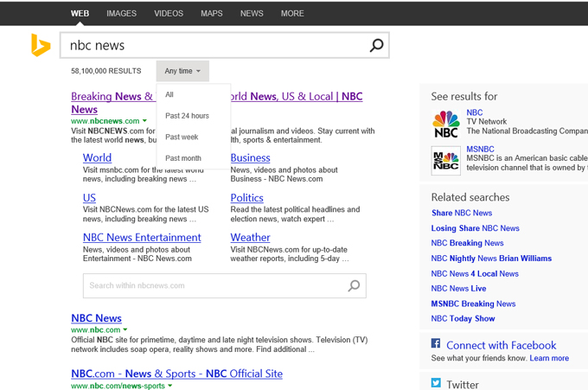Open NBC.com News & Sports result

[176, 374]
